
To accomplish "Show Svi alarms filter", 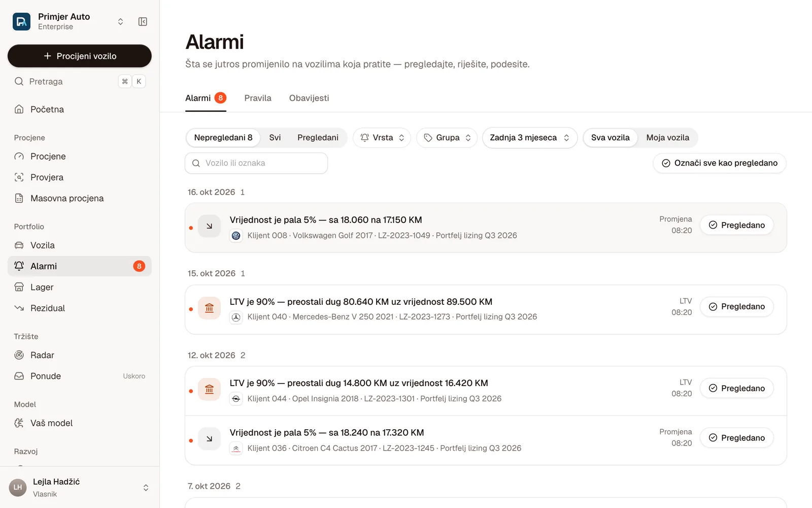I will coord(275,138).
